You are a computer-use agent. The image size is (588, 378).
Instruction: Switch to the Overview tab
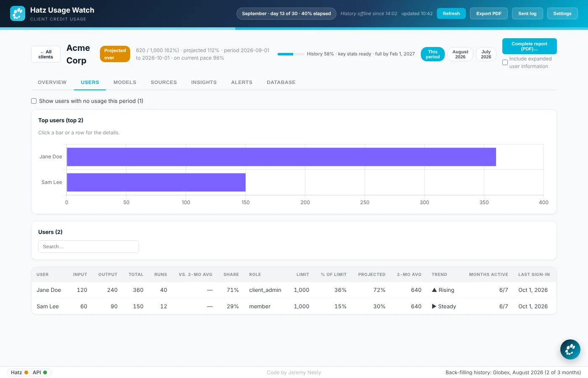tap(52, 82)
